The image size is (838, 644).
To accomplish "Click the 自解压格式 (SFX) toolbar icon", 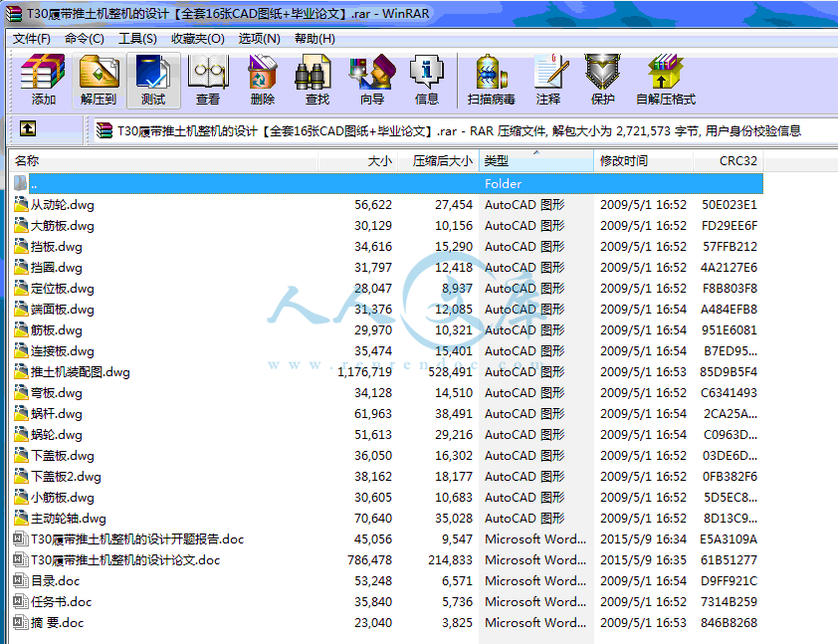I will pos(666,81).
